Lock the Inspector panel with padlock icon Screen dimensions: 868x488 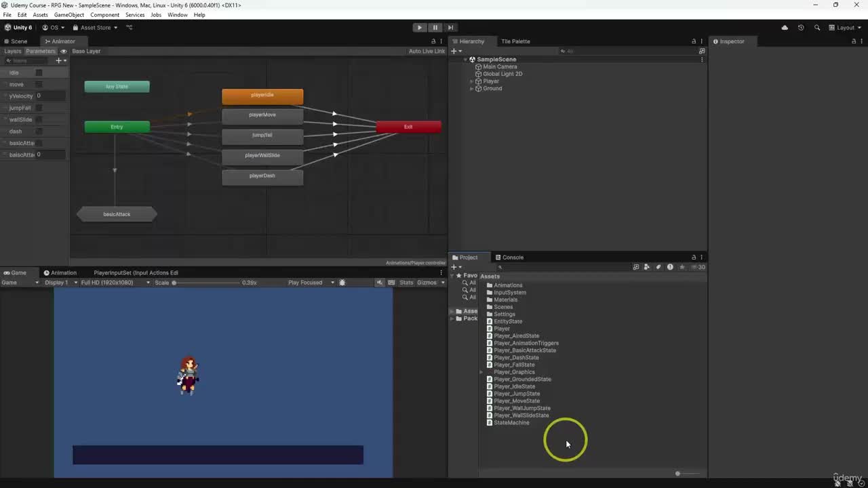853,41
